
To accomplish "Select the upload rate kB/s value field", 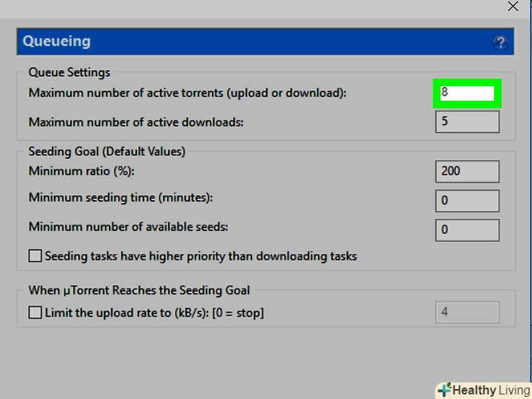I will (467, 312).
